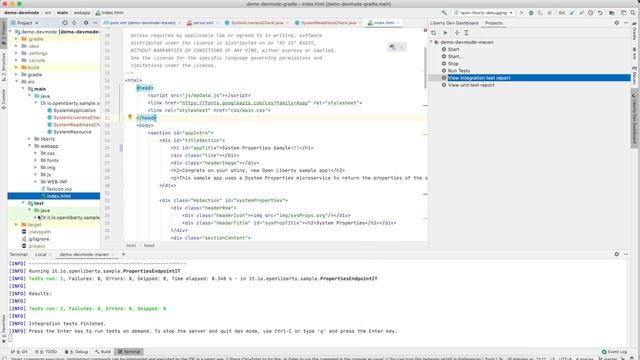Viewport: 640px width, 360px height.
Task: Open the Project view selector dropdown
Action: tap(24, 23)
